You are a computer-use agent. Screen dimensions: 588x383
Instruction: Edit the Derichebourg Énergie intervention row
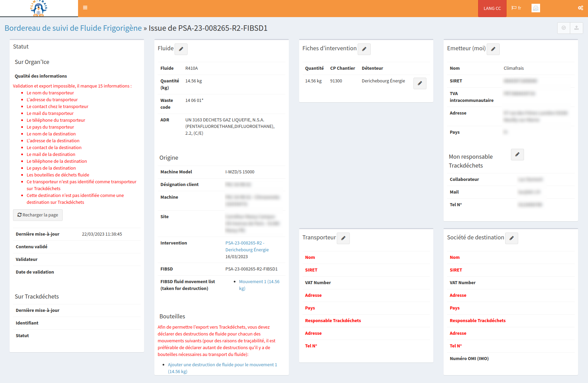coord(420,83)
